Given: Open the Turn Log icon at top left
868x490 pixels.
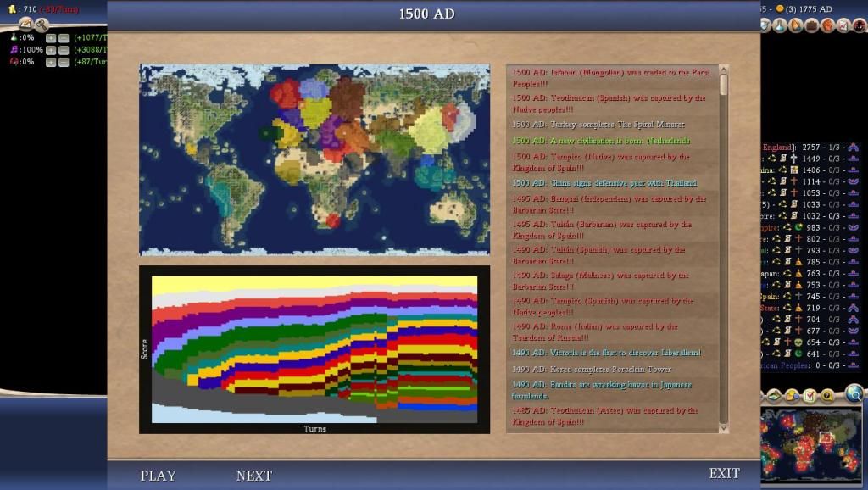Looking at the screenshot, I should (25, 23).
